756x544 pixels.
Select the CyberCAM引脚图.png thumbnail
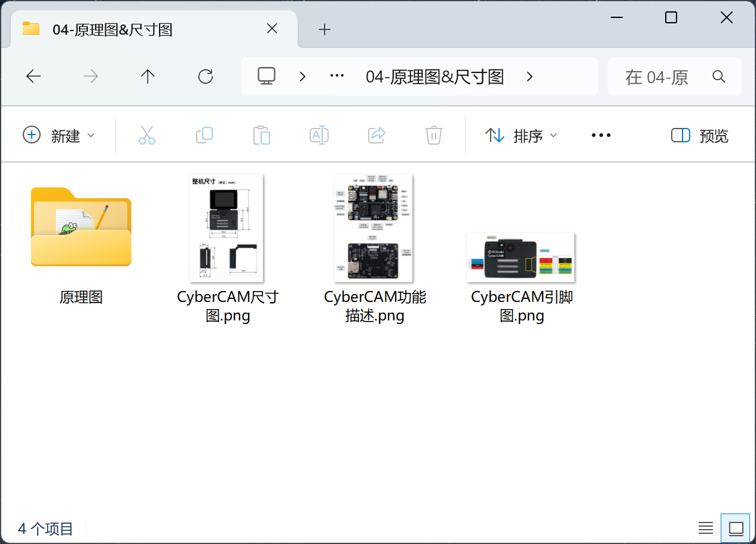coord(521,257)
